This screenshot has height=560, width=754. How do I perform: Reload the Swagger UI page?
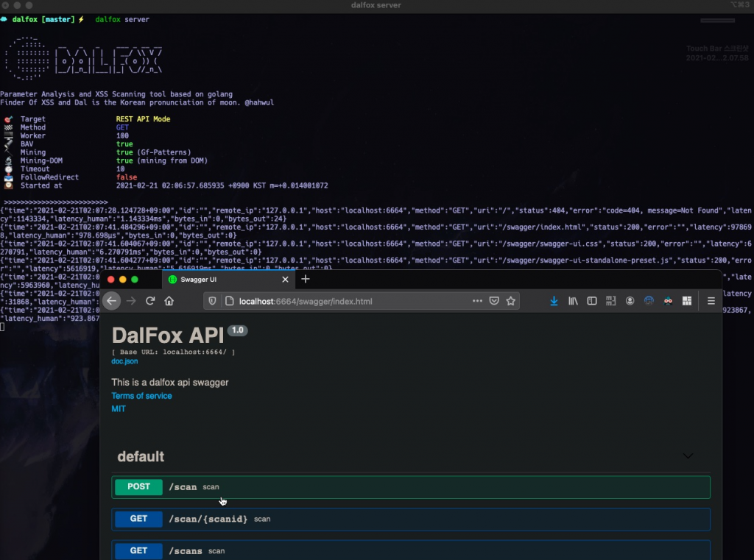tap(150, 301)
